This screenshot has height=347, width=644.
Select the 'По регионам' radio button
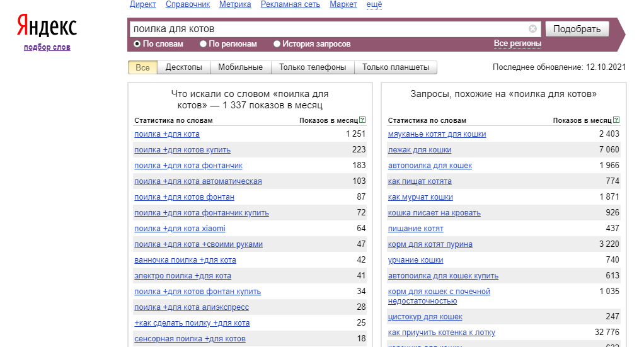pos(203,44)
